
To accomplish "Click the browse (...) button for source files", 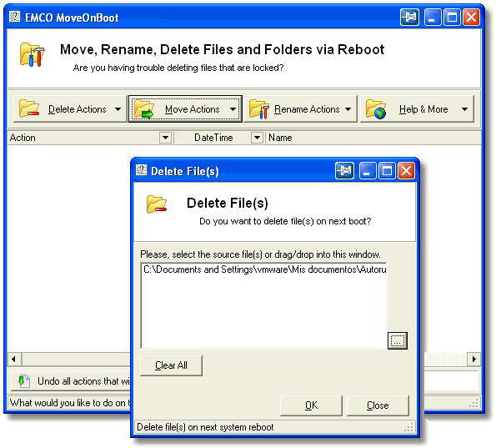I will [x=398, y=340].
